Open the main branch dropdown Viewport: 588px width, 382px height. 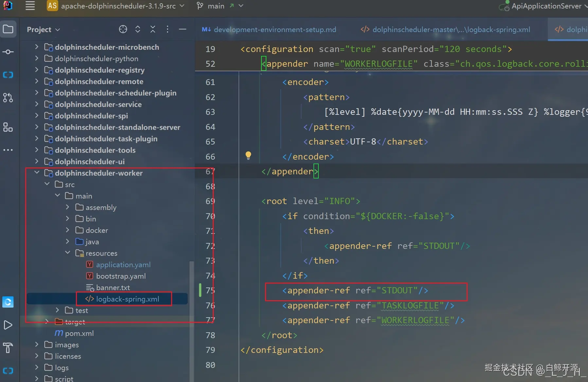tap(220, 6)
